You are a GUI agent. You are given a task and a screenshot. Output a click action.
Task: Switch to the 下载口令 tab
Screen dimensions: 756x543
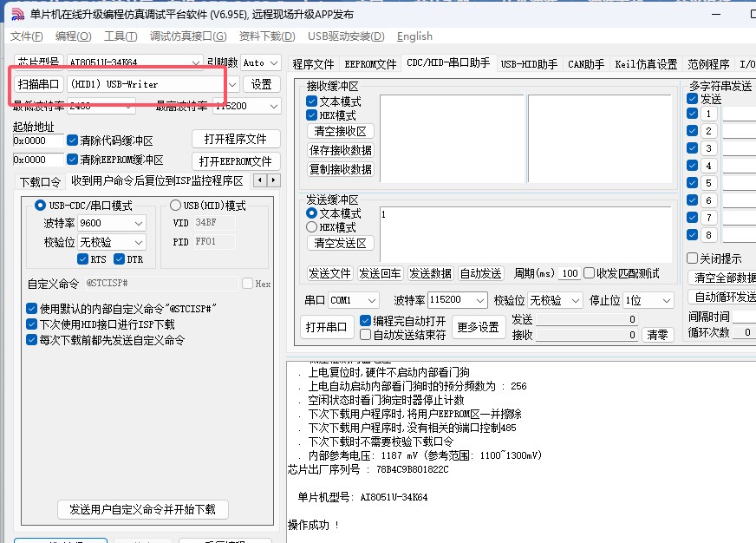40,182
